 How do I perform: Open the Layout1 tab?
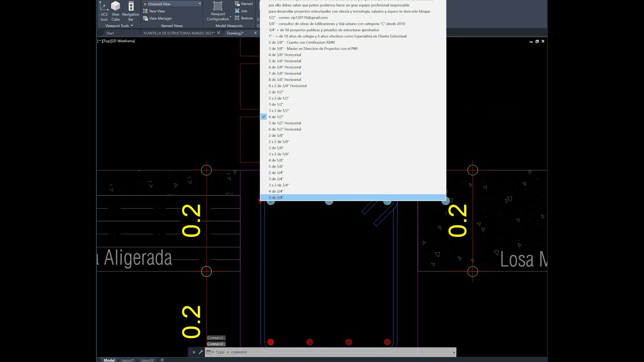[x=128, y=360]
